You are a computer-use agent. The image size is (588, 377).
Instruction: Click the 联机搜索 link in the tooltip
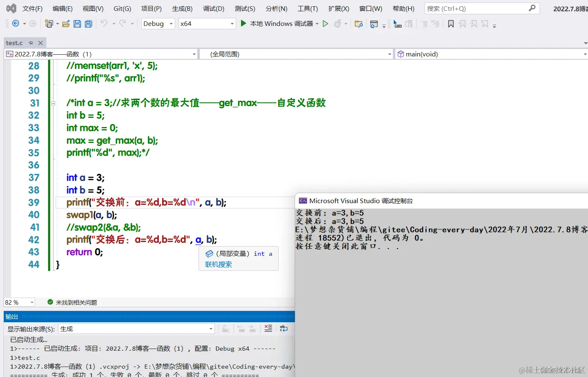pyautogui.click(x=219, y=264)
